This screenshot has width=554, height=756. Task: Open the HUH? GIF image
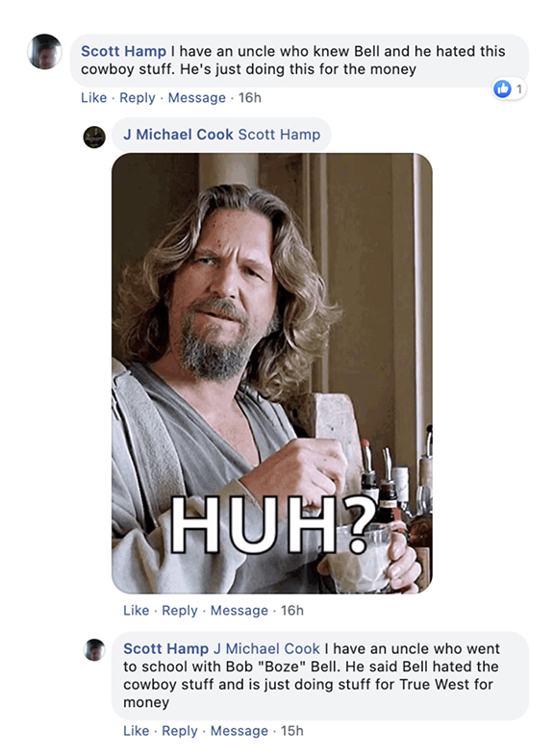[x=272, y=373]
